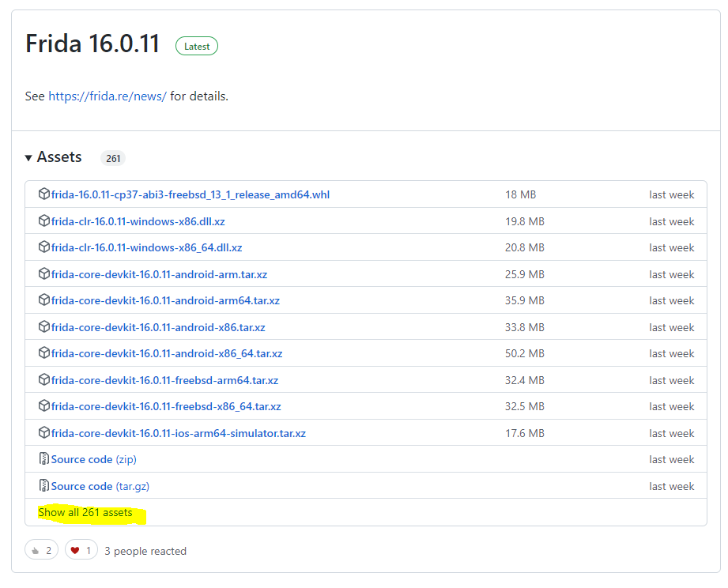
Task: Click last week in the ios-arm64-simulator row
Action: 671,433
